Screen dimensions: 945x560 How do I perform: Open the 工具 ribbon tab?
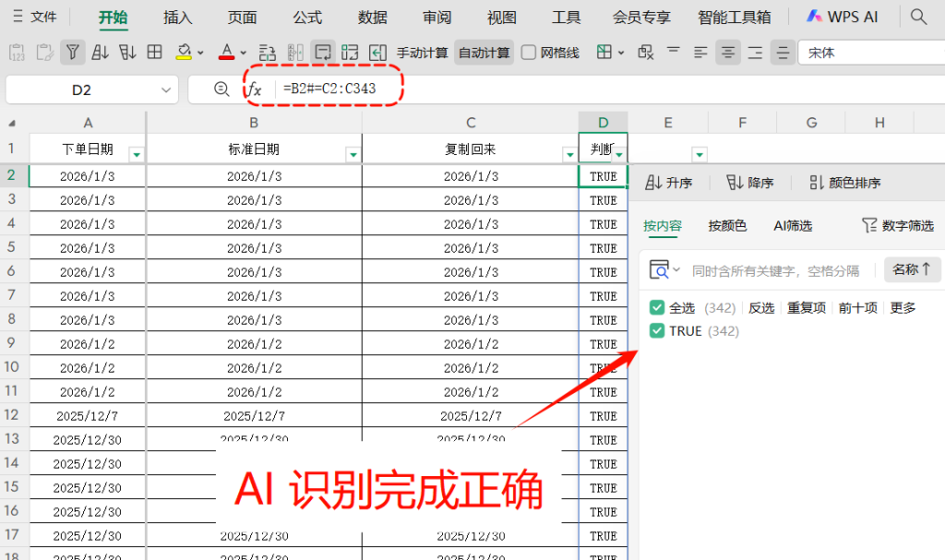click(567, 18)
